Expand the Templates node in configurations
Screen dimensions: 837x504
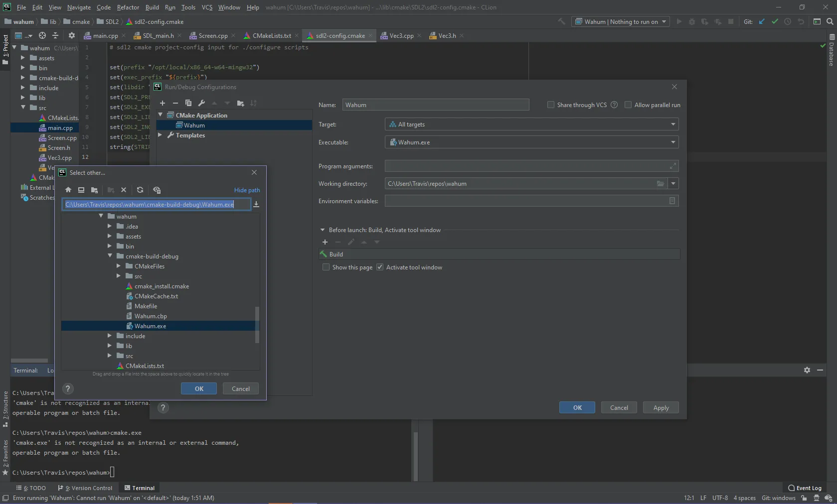[x=161, y=135]
